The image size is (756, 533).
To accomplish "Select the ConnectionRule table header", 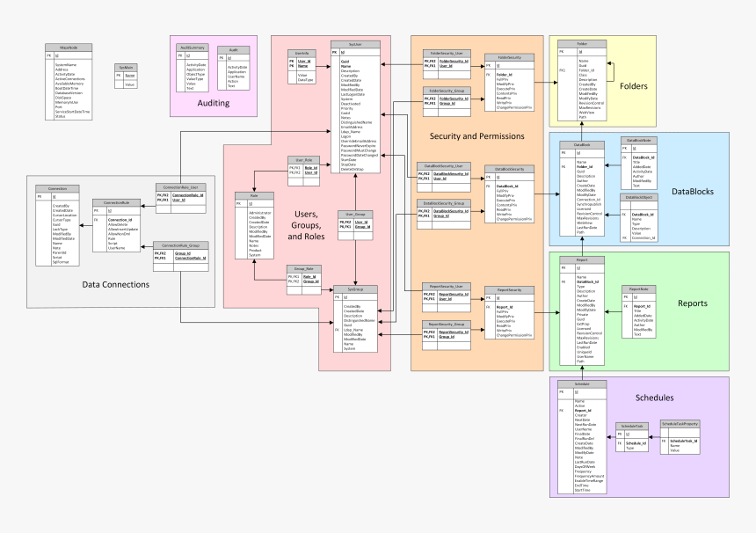I will [116, 202].
